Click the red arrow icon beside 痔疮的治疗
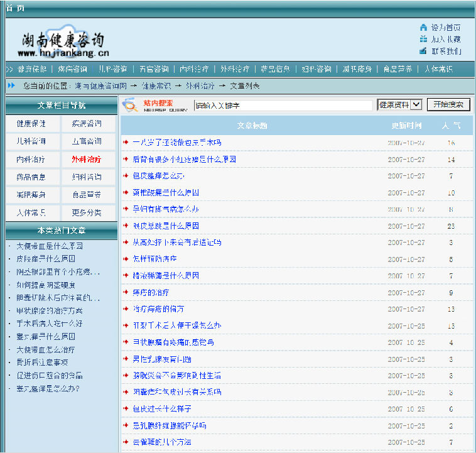 126,292
